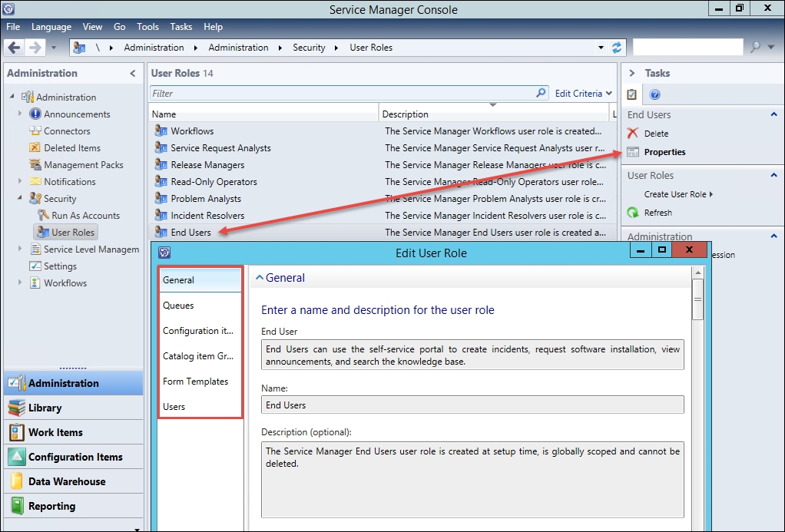Click the Properties task icon
Viewport: 785px width, 532px height.
[x=633, y=152]
